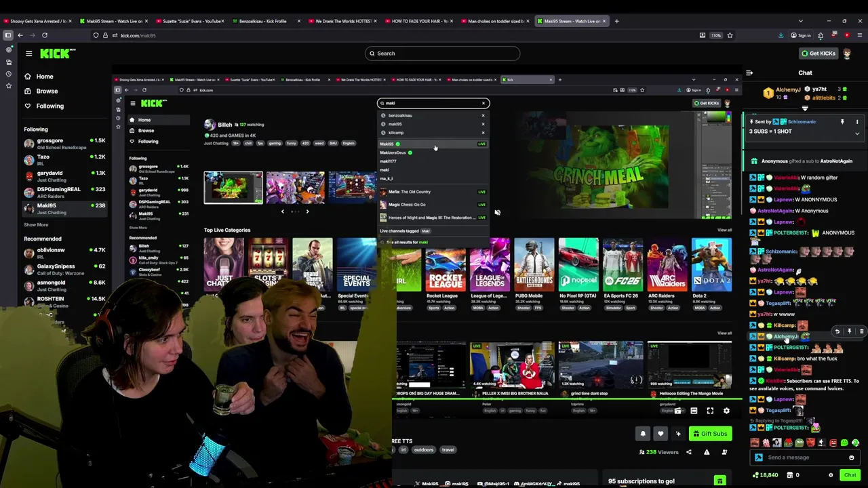Share the stream with the share icon
868x488 pixels.
(x=689, y=452)
